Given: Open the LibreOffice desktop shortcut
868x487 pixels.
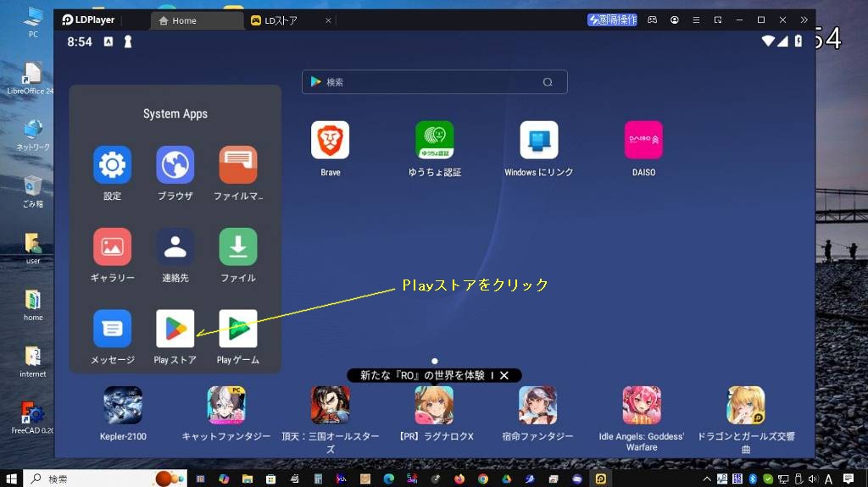Looking at the screenshot, I should point(31,78).
